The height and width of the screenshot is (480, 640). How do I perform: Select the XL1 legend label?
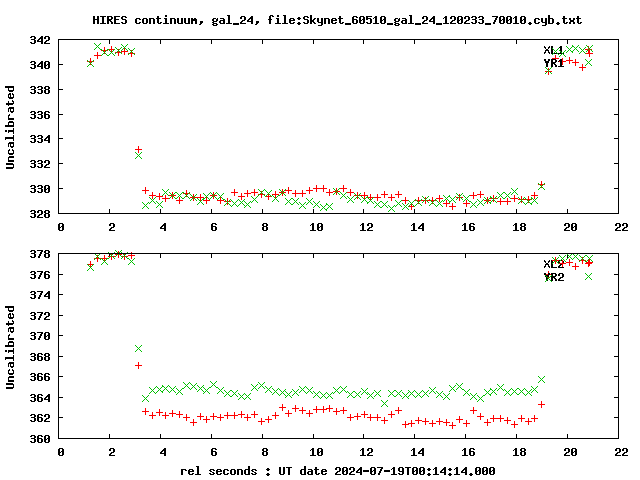coord(553,50)
